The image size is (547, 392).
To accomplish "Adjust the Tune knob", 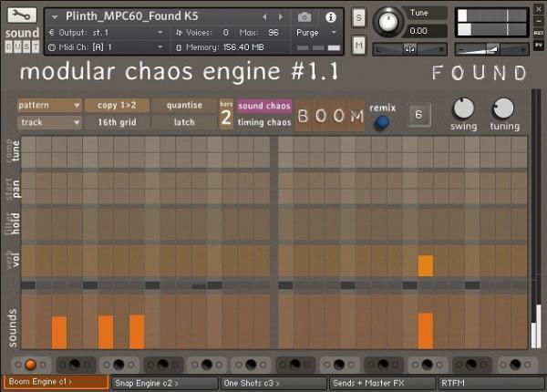I will [388, 22].
